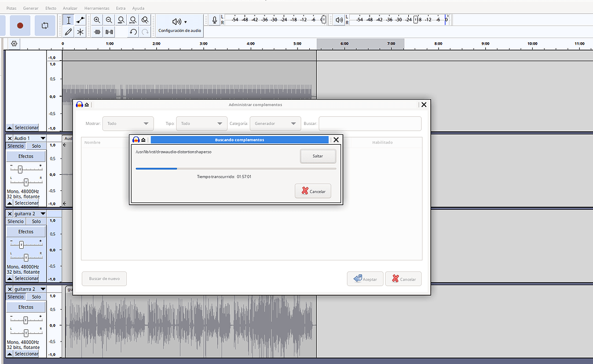Image resolution: width=593 pixels, height=364 pixels.
Task: Select the Envelope tool
Action: (79, 20)
